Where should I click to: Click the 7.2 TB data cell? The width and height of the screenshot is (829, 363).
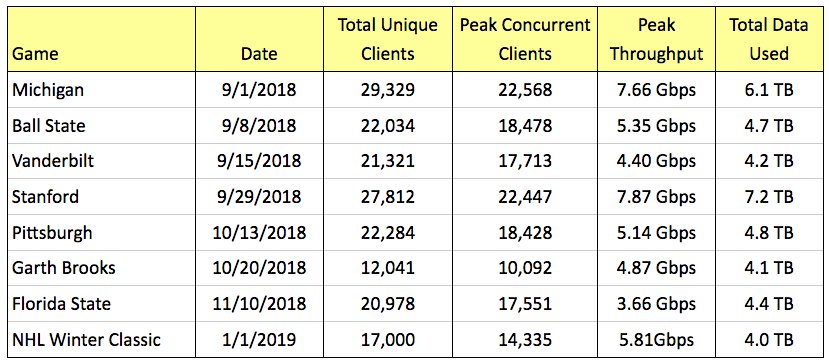[x=769, y=197]
